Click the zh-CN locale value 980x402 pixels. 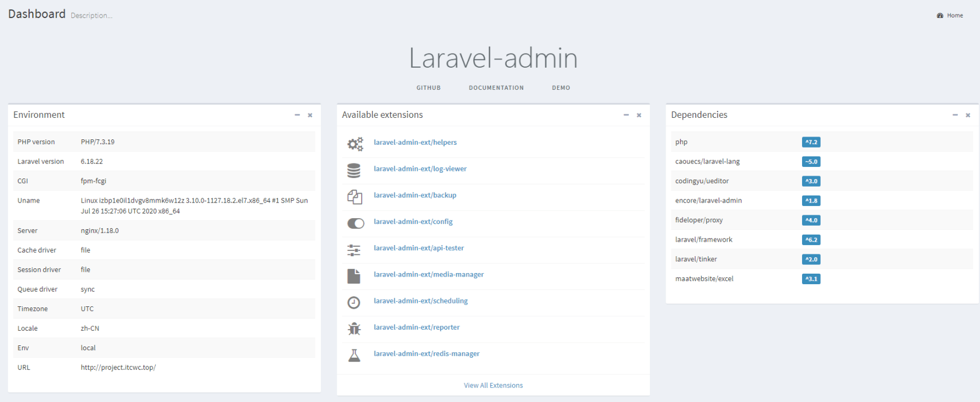90,328
